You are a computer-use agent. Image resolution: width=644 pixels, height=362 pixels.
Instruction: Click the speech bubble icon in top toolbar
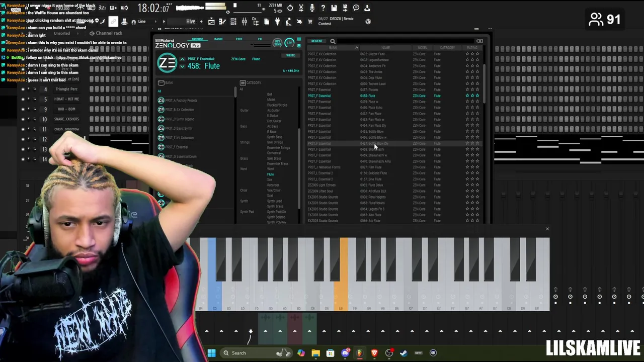pos(356,8)
